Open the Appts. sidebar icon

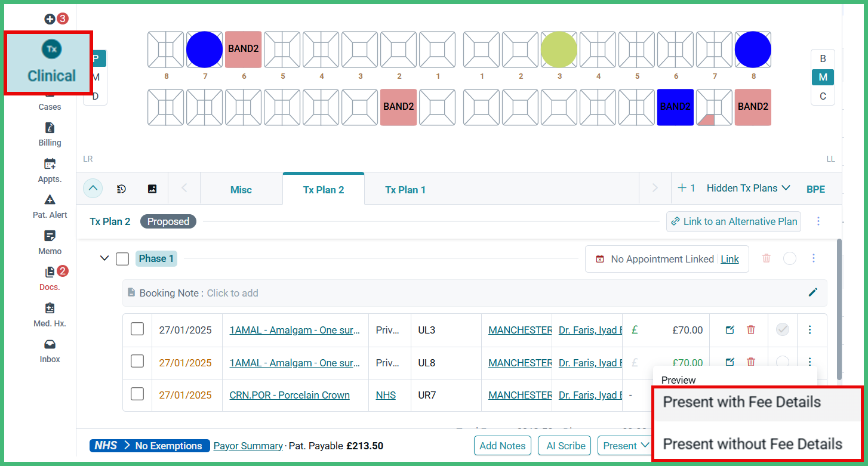(50, 170)
